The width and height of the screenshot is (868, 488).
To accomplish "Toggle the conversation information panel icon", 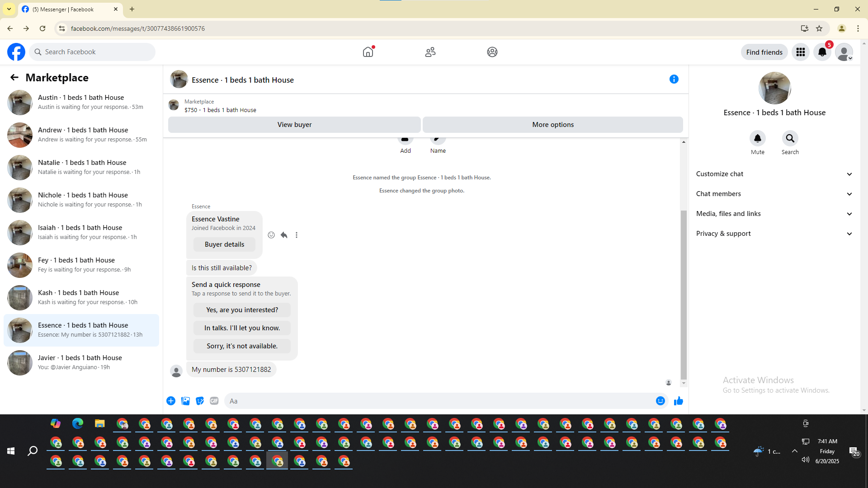I will (x=674, y=80).
